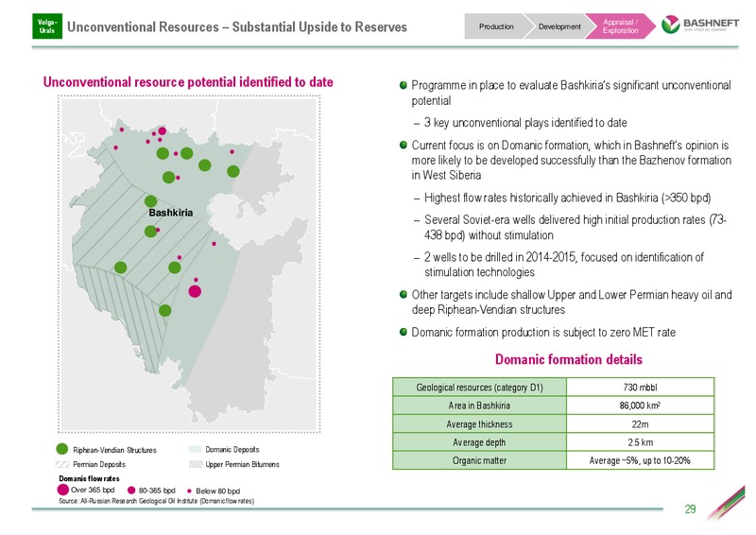Click the 730 mbbl value cell
Screen dimensions: 756x535
pyautogui.click(x=641, y=388)
